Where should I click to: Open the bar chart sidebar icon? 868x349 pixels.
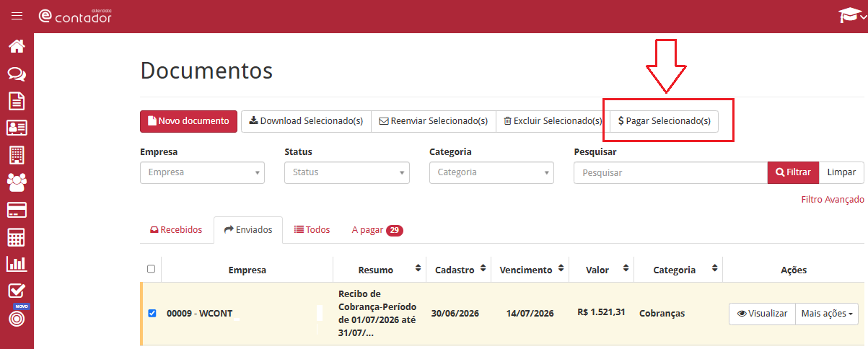17,264
